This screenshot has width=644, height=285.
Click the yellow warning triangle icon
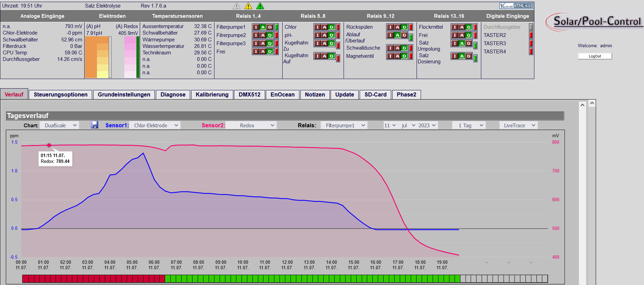(248, 6)
